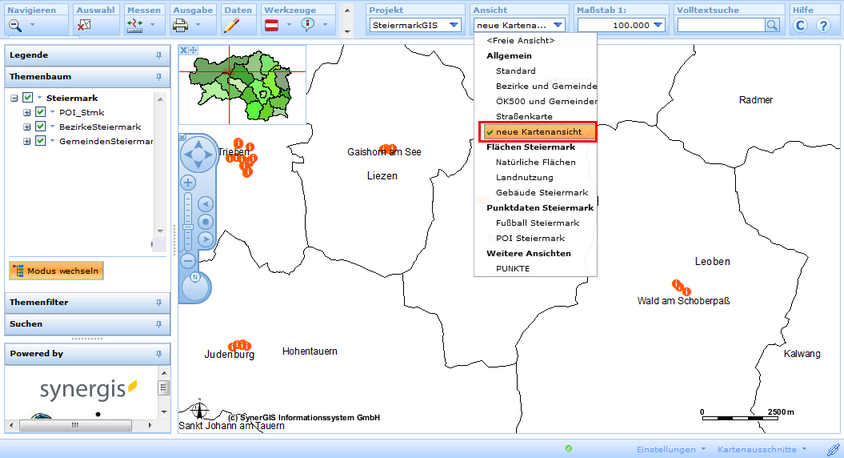This screenshot has width=844, height=458.
Task: Collapse the Steiermark tree node
Action: (14, 98)
